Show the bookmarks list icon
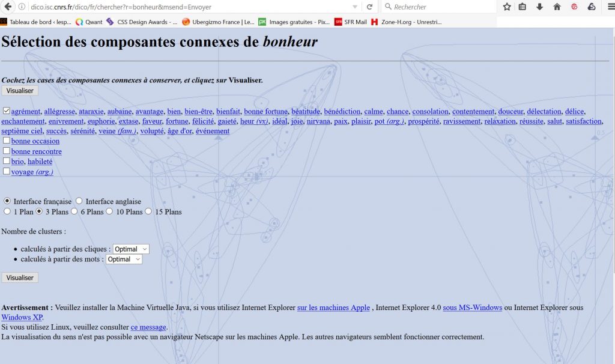The width and height of the screenshot is (615, 364). point(523,7)
